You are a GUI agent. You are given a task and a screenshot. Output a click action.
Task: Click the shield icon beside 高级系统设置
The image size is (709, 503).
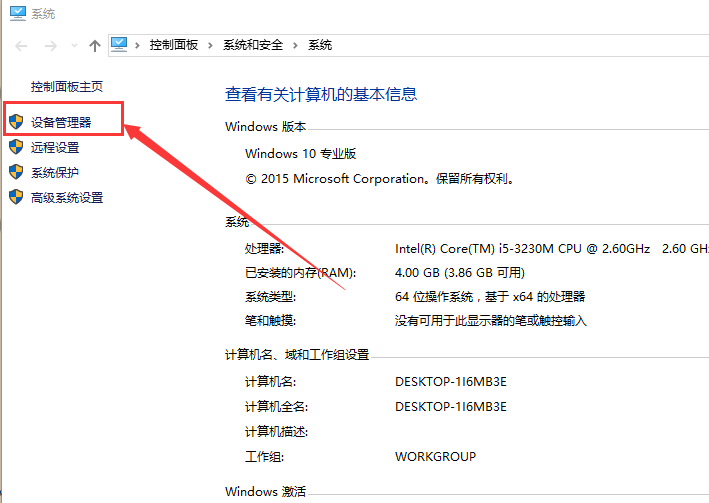16,197
